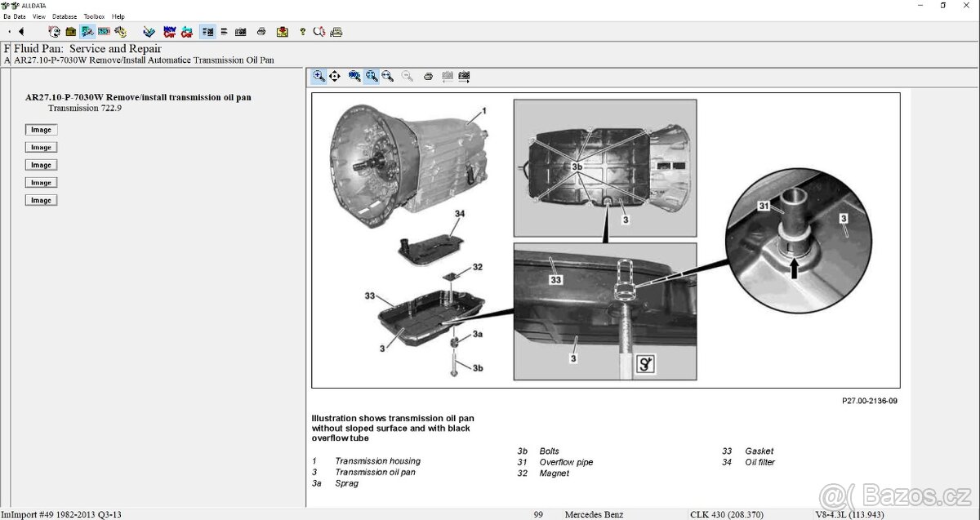Click the main toolbar printer icon

click(261, 32)
